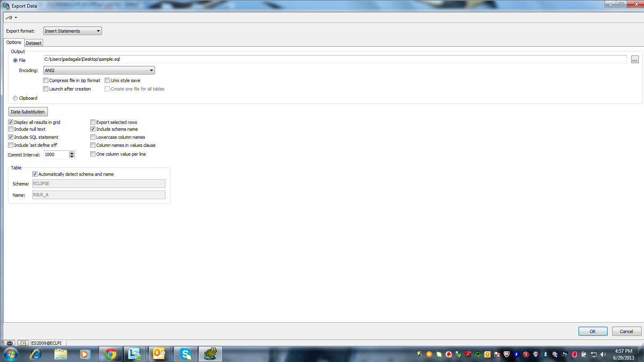Open connection icon dropdown arrow
This screenshot has width=644, height=362.
(x=16, y=17)
